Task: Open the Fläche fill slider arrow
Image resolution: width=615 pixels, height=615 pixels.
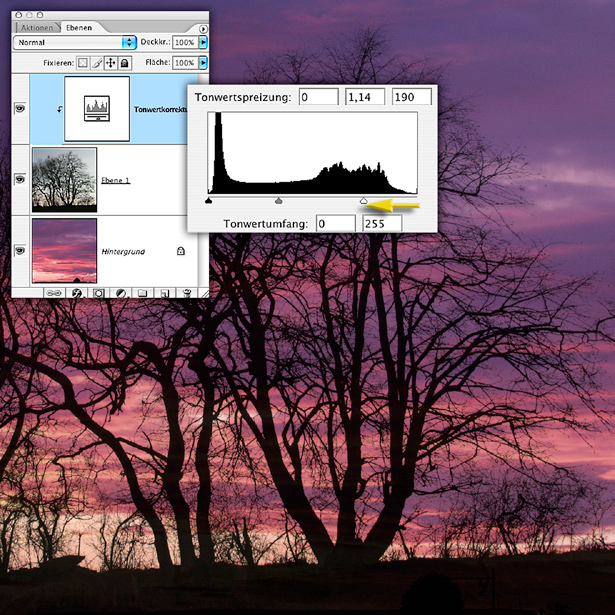Action: click(203, 63)
